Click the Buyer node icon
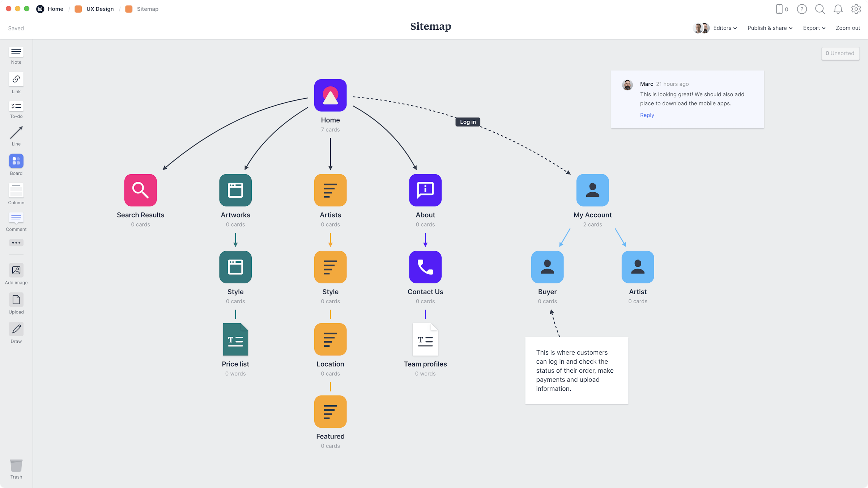868x488 pixels. coord(547,267)
